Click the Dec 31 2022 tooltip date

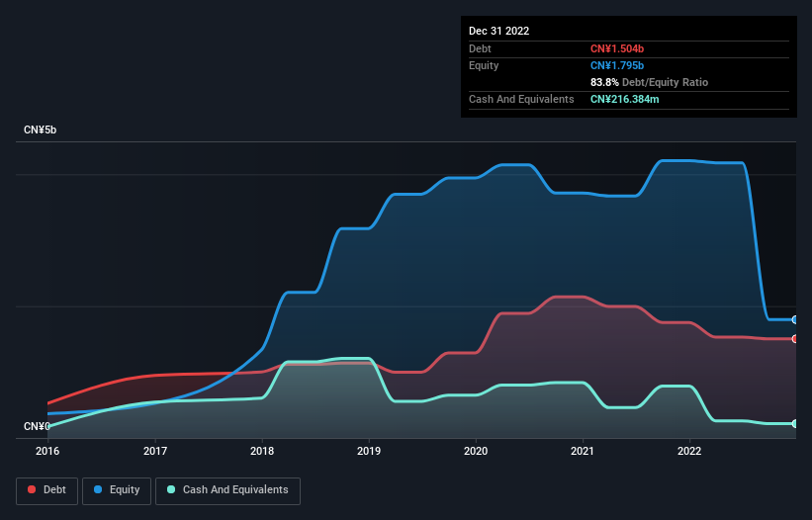(x=499, y=31)
